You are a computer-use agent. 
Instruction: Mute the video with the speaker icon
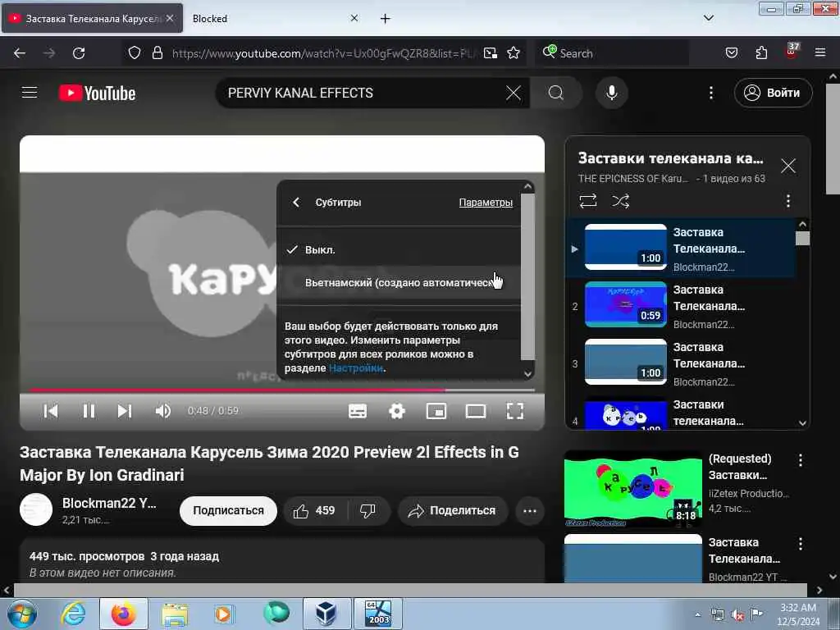tap(163, 411)
